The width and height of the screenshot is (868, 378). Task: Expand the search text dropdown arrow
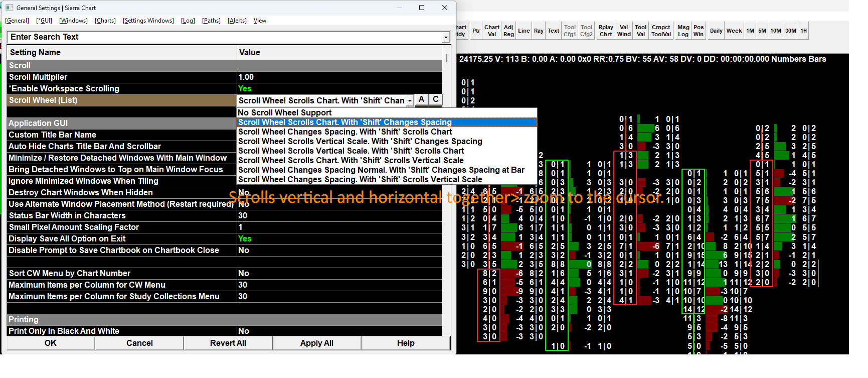[446, 37]
